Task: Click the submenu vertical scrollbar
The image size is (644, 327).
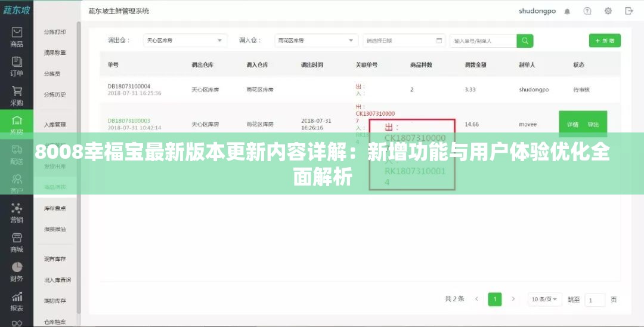Action: point(79,168)
